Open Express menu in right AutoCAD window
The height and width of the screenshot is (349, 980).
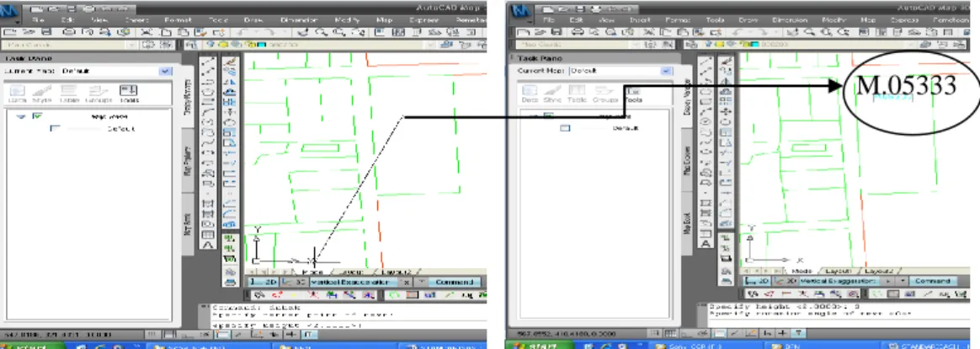coord(903,20)
